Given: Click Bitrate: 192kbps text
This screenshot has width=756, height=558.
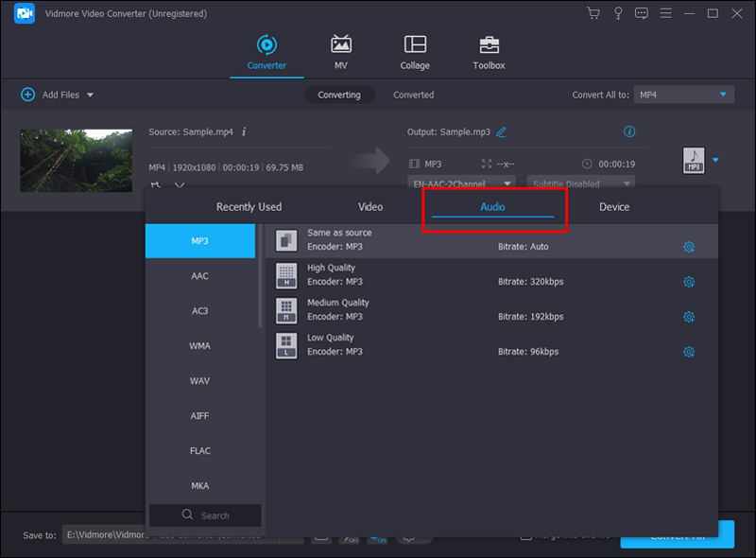Looking at the screenshot, I should (x=530, y=317).
